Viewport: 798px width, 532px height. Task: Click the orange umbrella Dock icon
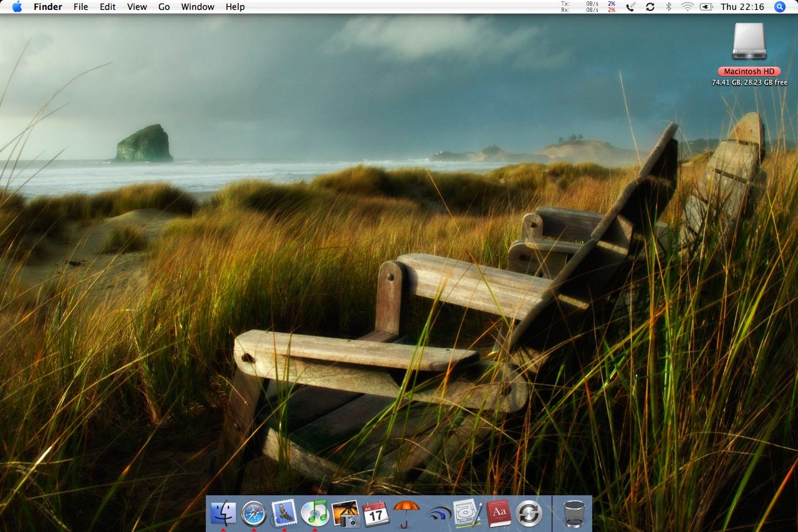pos(406,513)
